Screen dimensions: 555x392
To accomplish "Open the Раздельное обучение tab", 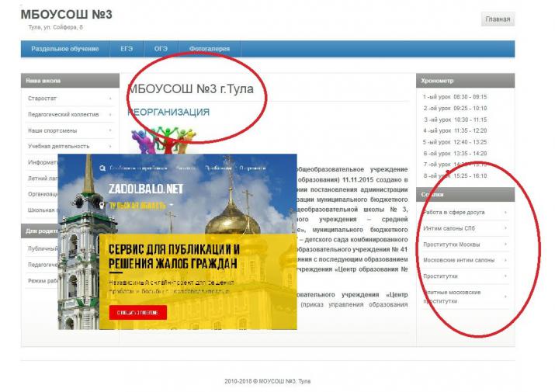I will pyautogui.click(x=65, y=49).
